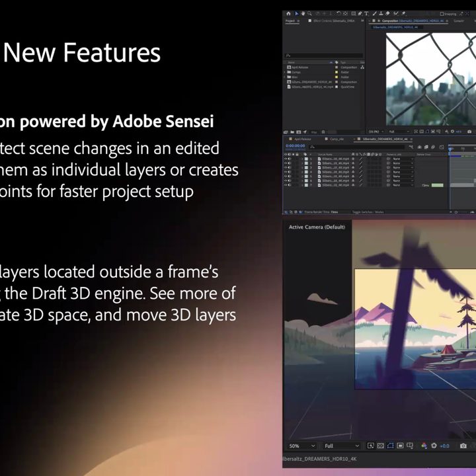Viewport: 476px width, 476px height.
Task: Open the Full resolution dropdown in lower viewer
Action: [342, 446]
